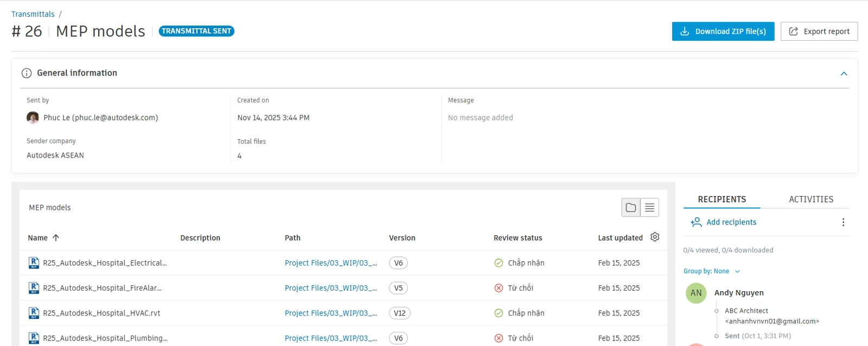
Task: Open table column settings gear
Action: coord(655,237)
